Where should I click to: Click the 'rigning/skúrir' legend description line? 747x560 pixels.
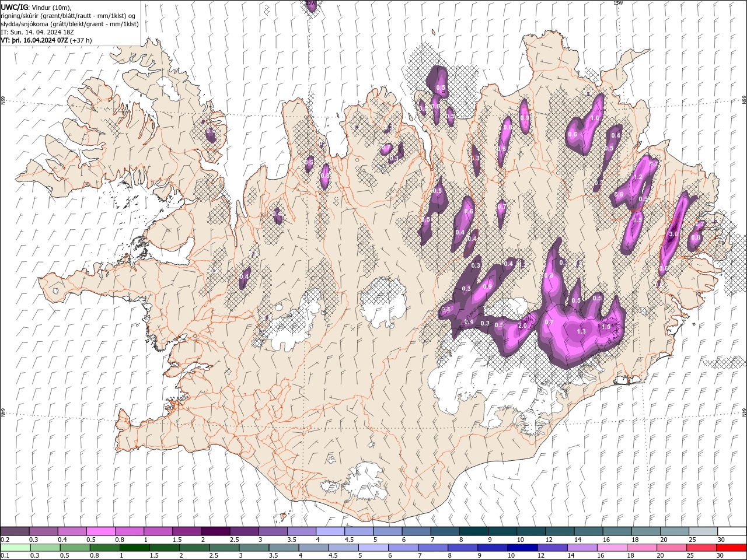pyautogui.click(x=69, y=16)
